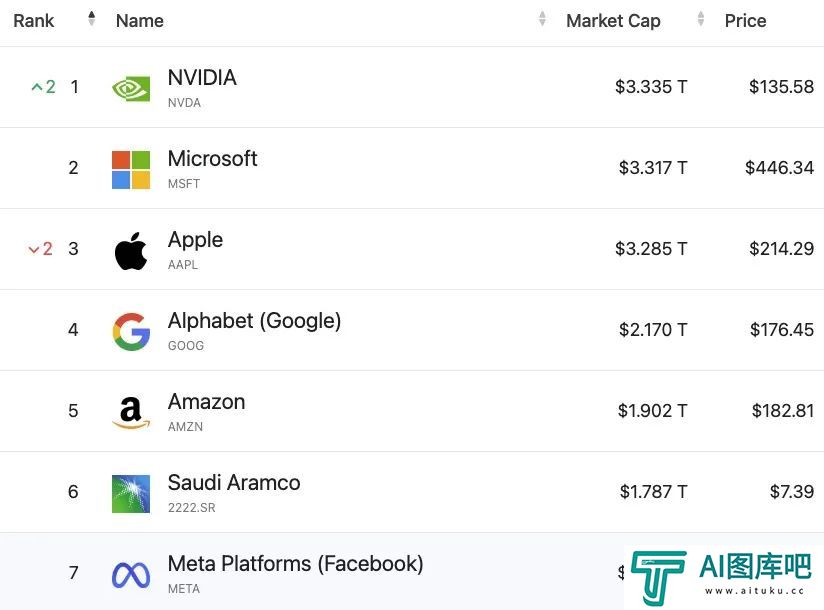Click the Name column header
This screenshot has height=610, width=824.
click(140, 20)
